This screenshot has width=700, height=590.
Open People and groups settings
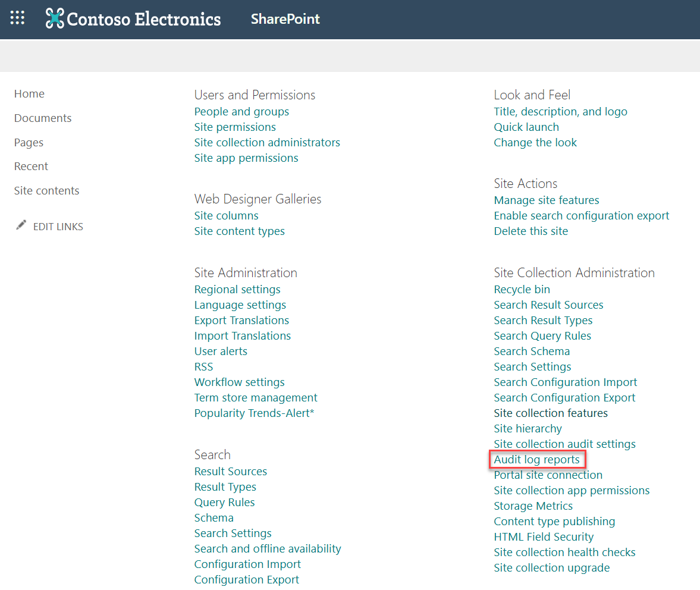point(241,111)
